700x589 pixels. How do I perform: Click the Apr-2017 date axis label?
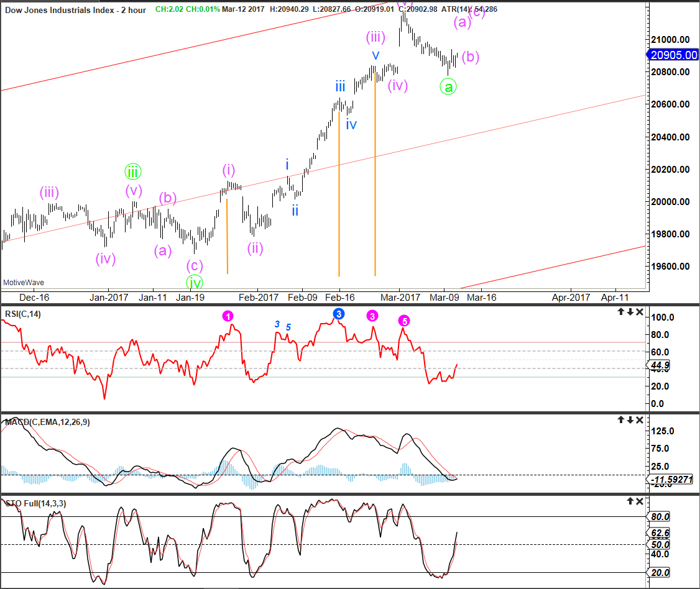pos(571,298)
